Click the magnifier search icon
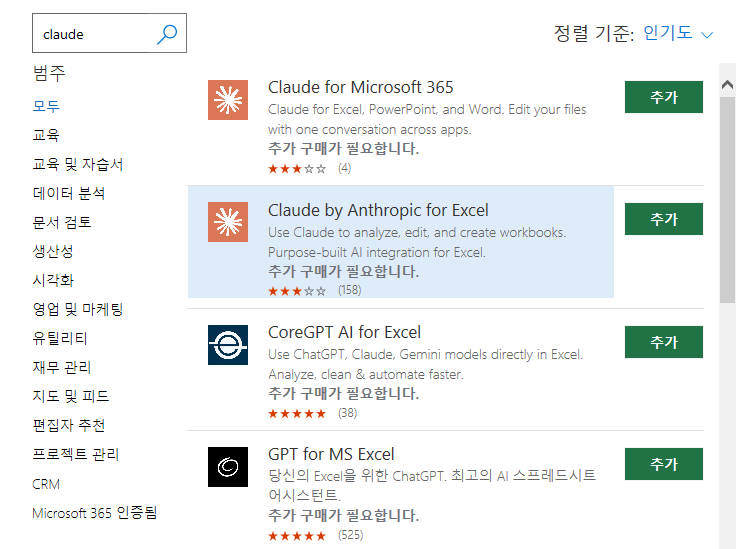The height and width of the screenshot is (549, 736). tap(167, 34)
